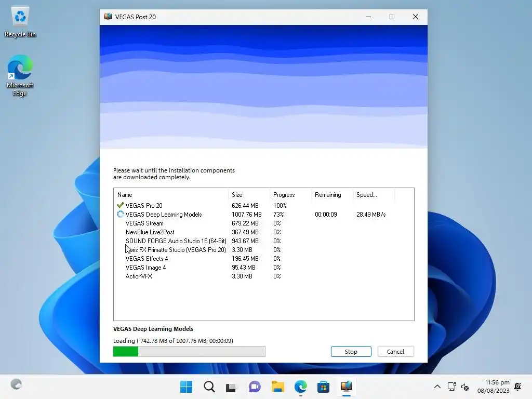Click the green download progress bar
Screen dimensions: 532x399
pyautogui.click(x=189, y=352)
